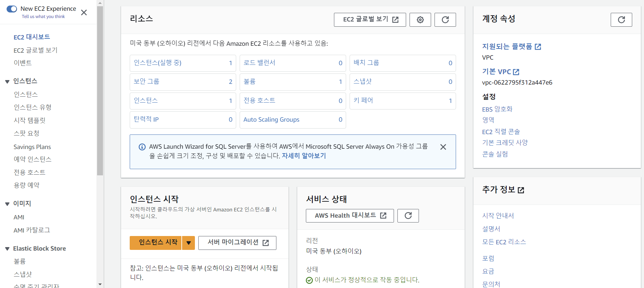Screen dimensions: 644x288
Task: Open Auto Scaling Groups resource tile
Action: pos(293,120)
